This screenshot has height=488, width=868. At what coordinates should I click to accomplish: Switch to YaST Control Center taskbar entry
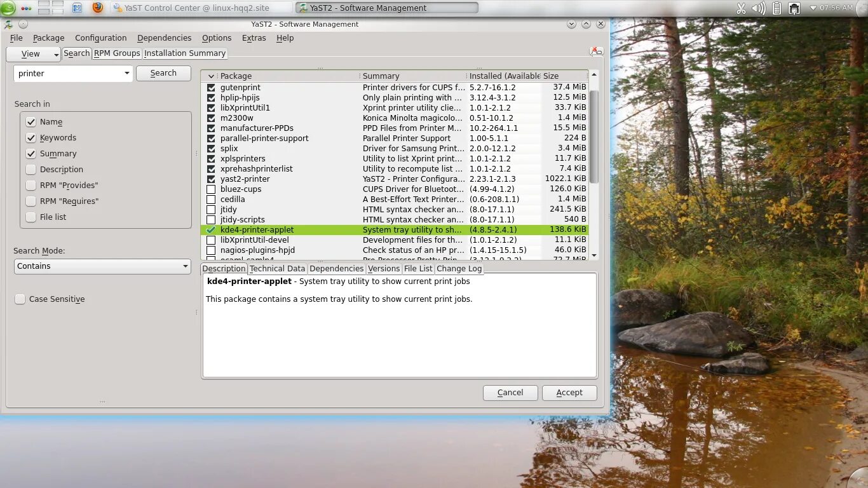201,8
